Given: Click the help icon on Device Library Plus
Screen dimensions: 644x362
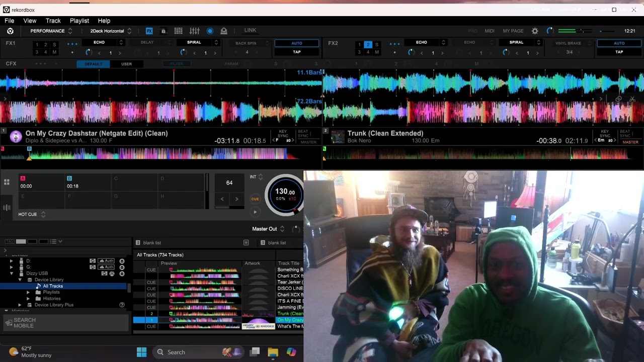Looking at the screenshot, I should (122, 305).
